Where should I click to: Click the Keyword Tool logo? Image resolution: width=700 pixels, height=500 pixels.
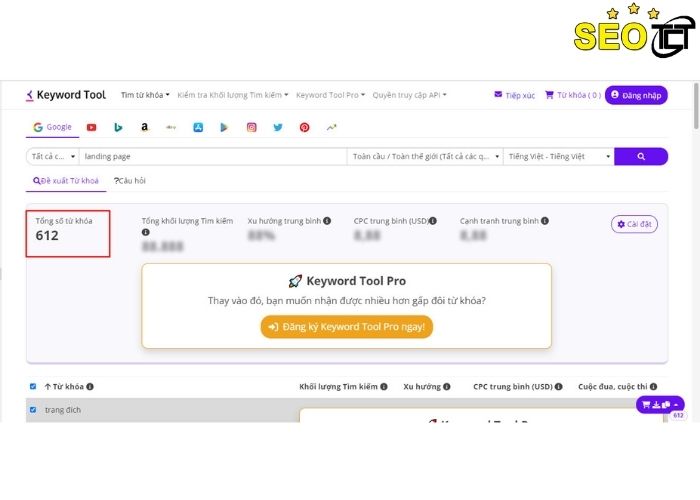pos(66,95)
